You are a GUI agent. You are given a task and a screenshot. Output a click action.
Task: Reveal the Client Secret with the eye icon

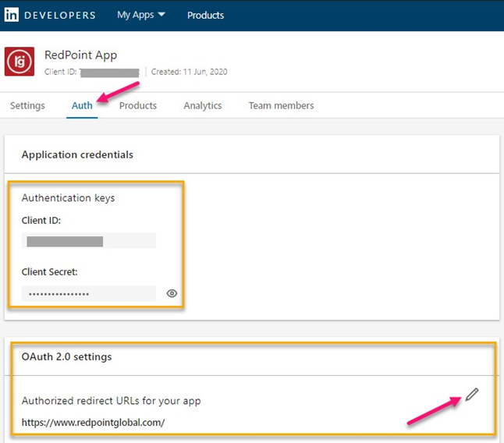coord(172,293)
